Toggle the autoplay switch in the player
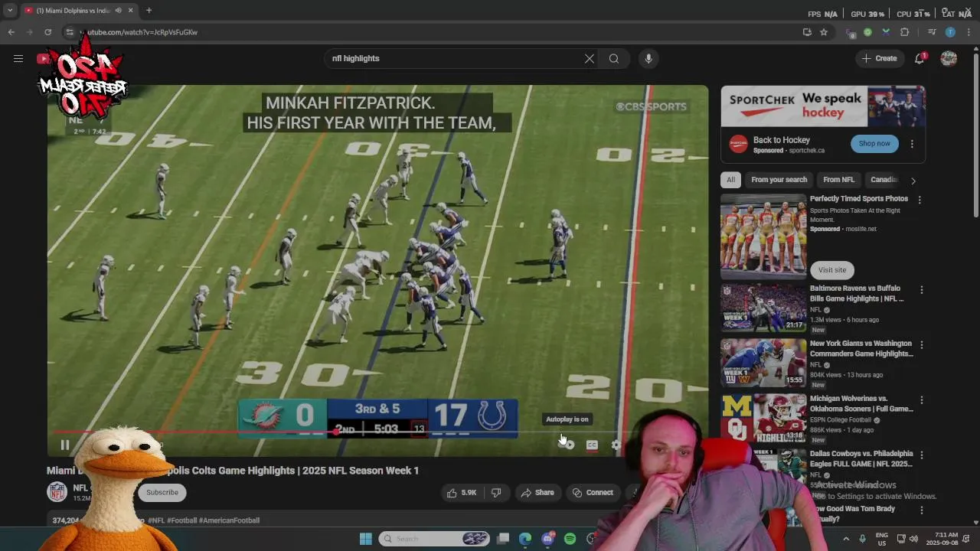The width and height of the screenshot is (980, 551). point(567,445)
